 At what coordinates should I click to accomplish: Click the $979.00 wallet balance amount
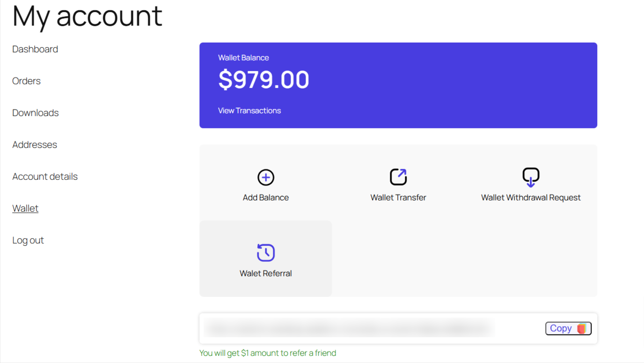pyautogui.click(x=263, y=80)
